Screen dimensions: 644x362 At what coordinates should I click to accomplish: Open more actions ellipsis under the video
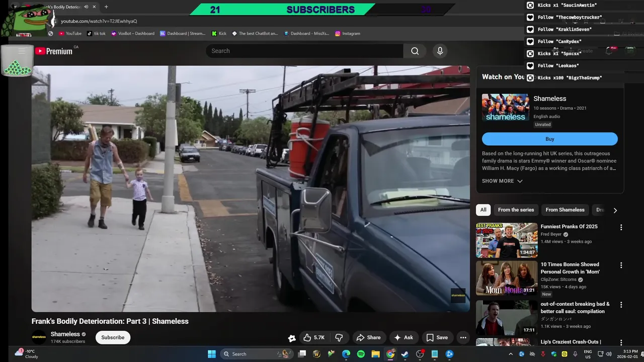(x=463, y=337)
